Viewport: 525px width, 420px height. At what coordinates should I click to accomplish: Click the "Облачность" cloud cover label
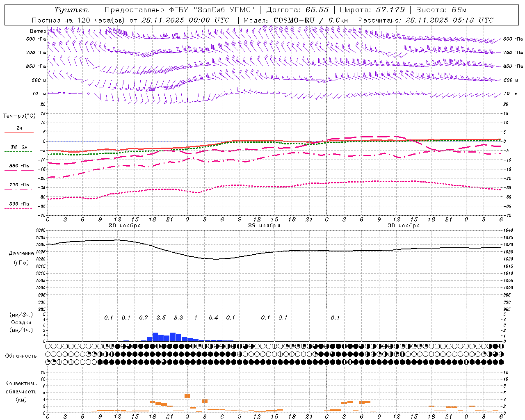pyautogui.click(x=21, y=356)
